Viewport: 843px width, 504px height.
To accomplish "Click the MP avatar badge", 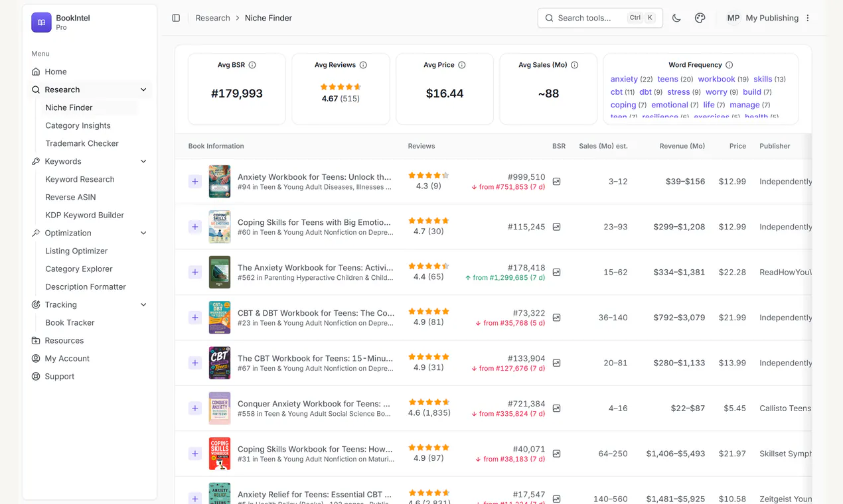I will pos(733,18).
